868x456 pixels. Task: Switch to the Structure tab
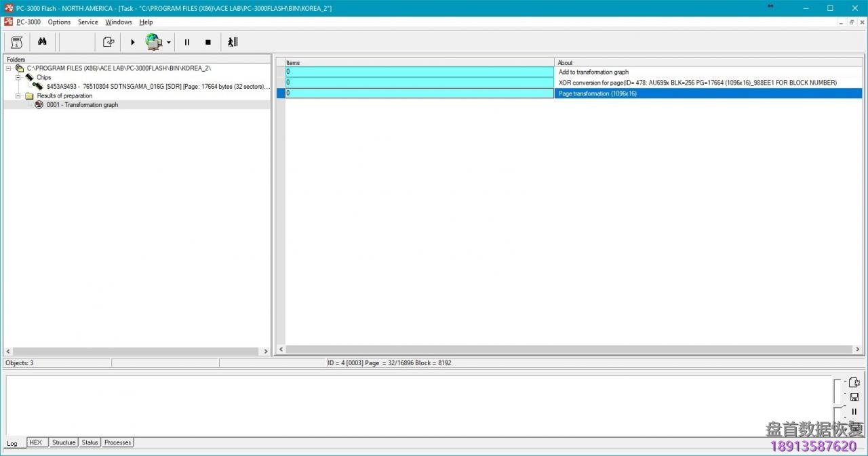click(64, 442)
